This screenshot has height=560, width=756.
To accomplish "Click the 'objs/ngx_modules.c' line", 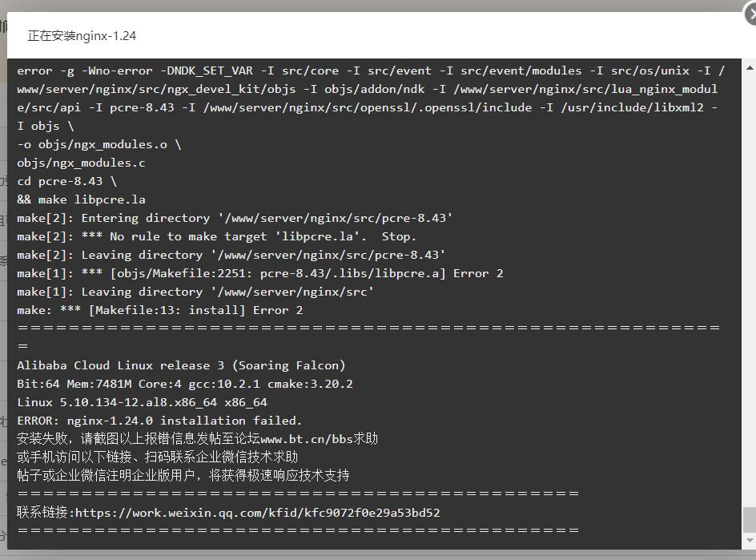I will [81, 163].
